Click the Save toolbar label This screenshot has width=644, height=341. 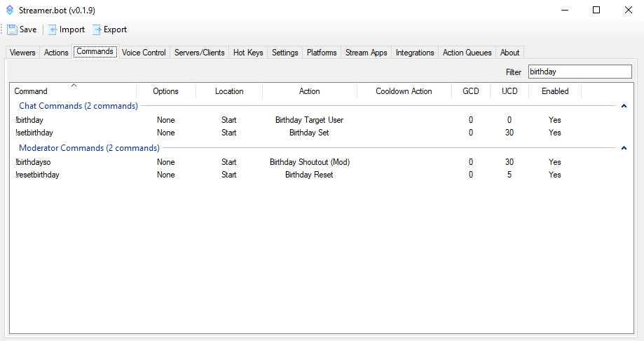click(x=28, y=29)
